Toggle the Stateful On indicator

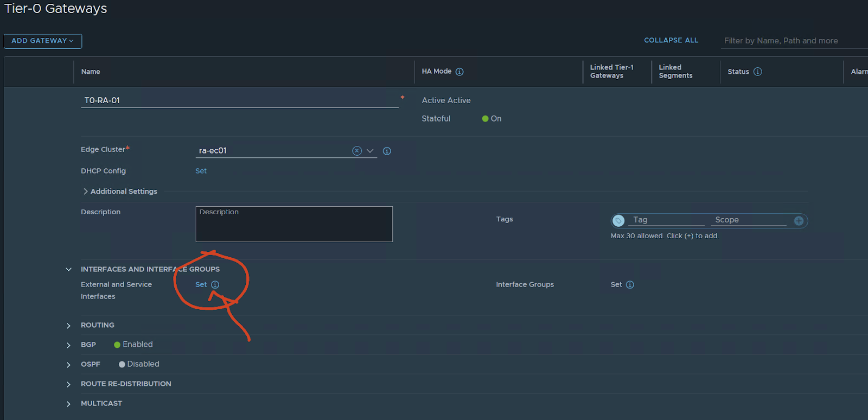(x=486, y=119)
